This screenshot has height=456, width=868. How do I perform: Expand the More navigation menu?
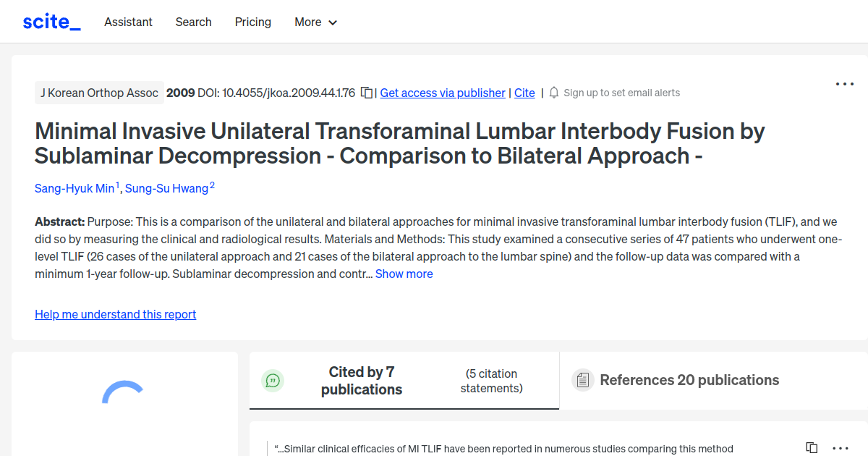tap(315, 22)
